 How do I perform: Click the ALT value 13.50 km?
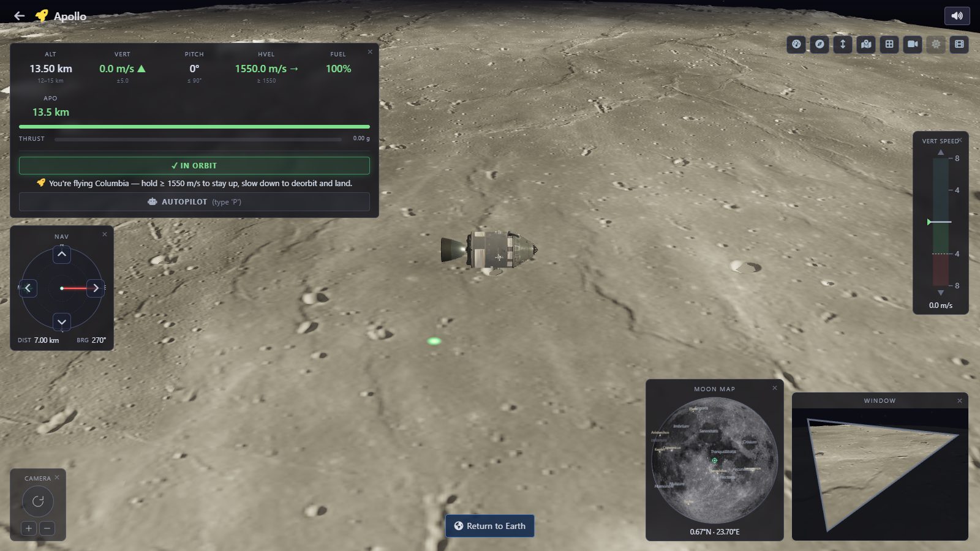(51, 69)
